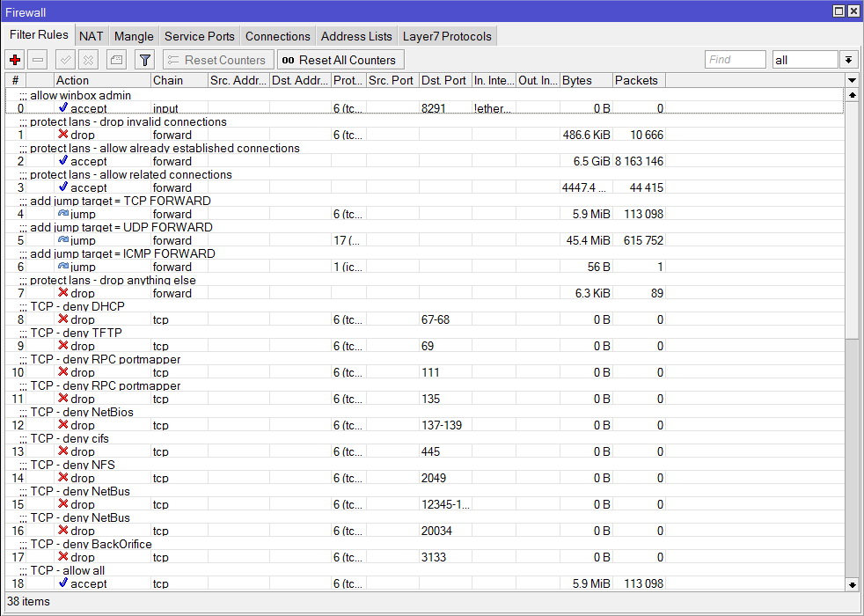The width and height of the screenshot is (864, 616).
Task: Click the jump icon of rule 6
Action: pyautogui.click(x=63, y=266)
